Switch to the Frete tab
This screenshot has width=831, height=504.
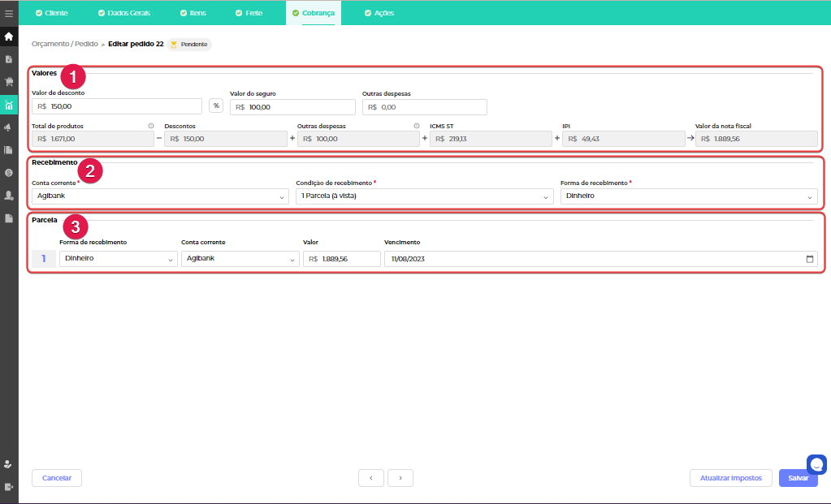[x=249, y=13]
